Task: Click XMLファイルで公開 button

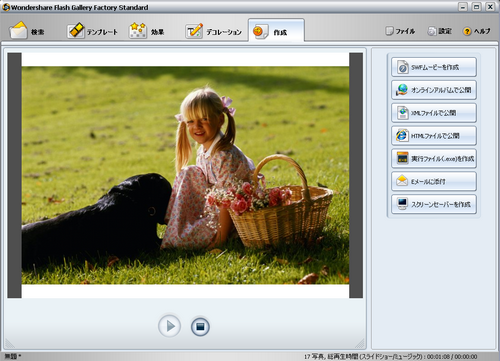Action: [x=434, y=113]
